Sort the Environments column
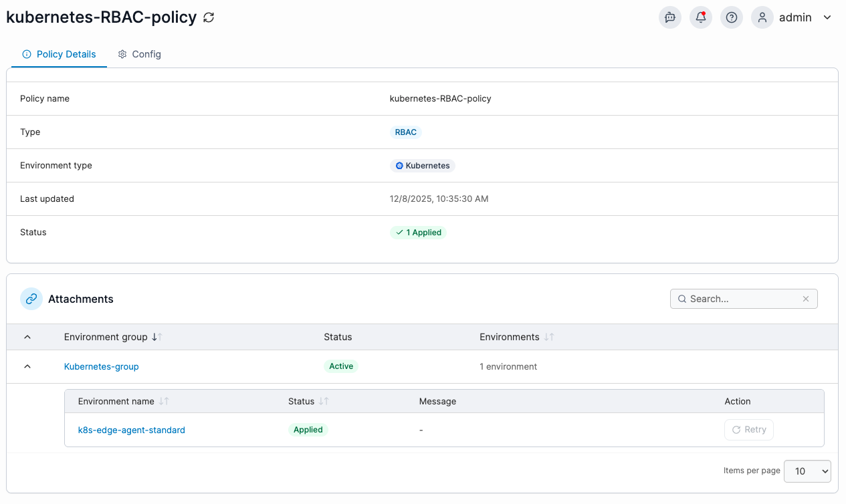The height and width of the screenshot is (504, 846). click(x=549, y=338)
